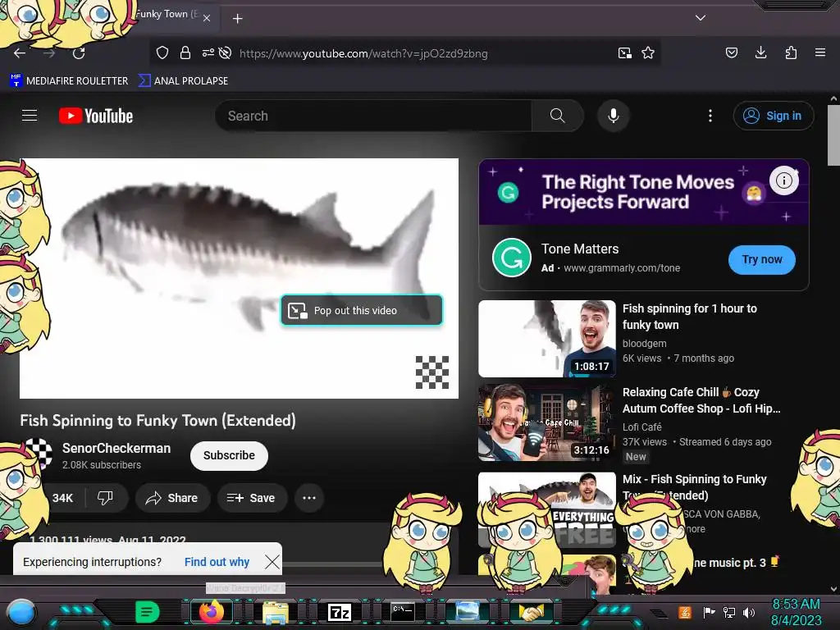Open YouTube settings three-dot menu
This screenshot has width=840, height=630.
(x=710, y=116)
